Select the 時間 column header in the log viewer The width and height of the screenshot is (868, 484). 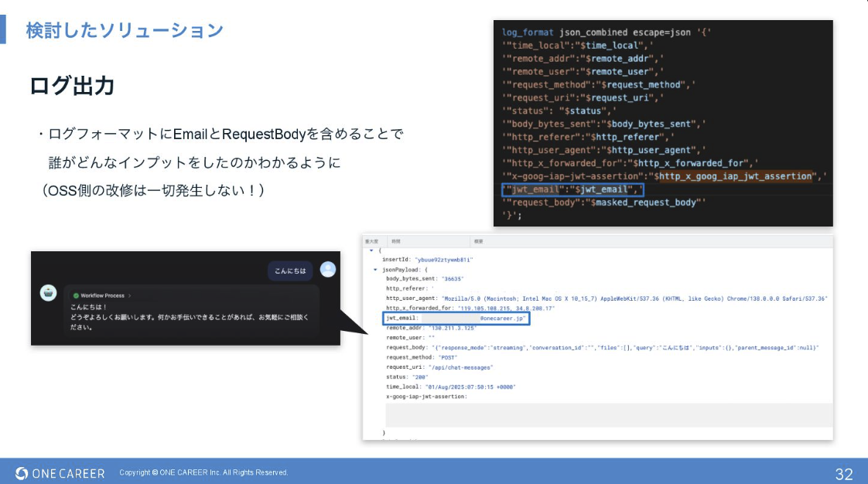pyautogui.click(x=395, y=241)
